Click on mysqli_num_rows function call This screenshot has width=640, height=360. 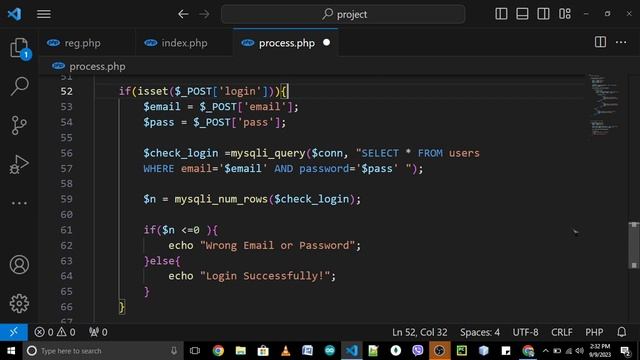[221, 199]
